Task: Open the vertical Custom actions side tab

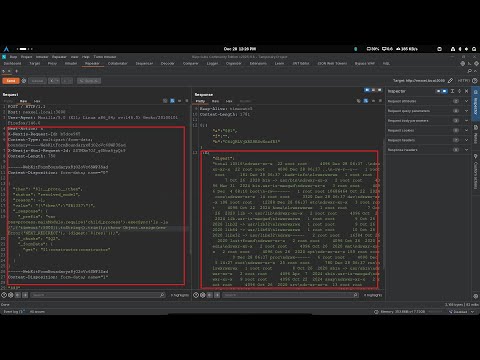Action: tap(476, 172)
